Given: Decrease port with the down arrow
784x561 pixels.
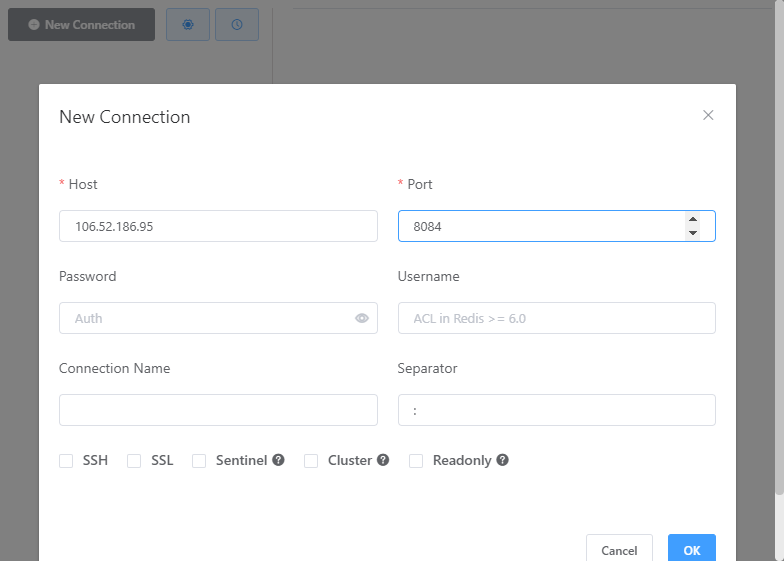Looking at the screenshot, I should pyautogui.click(x=692, y=233).
